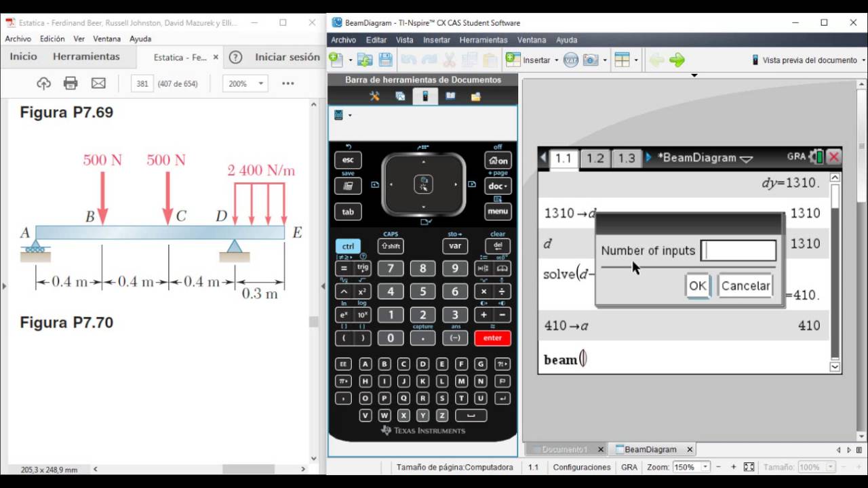This screenshot has height=488, width=868.
Task: Open the Ventana menu in PDF reader
Action: [x=107, y=39]
